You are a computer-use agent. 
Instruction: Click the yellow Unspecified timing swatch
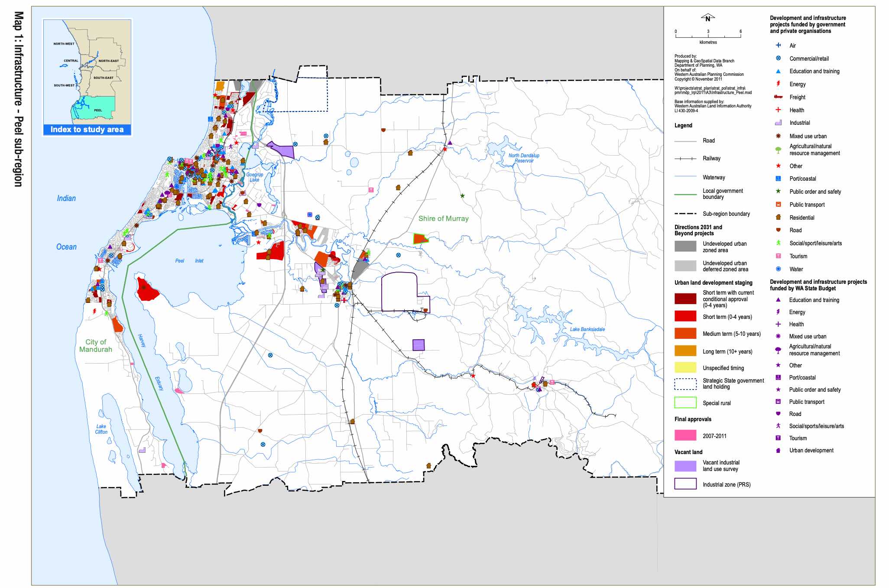click(685, 368)
